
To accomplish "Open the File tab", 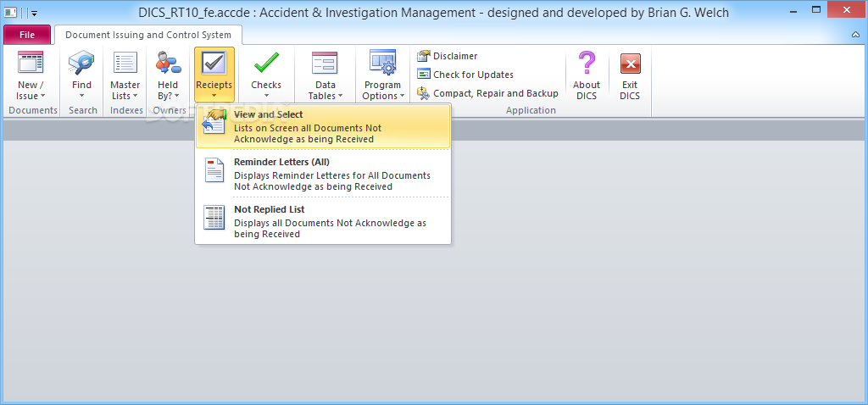I will (27, 35).
